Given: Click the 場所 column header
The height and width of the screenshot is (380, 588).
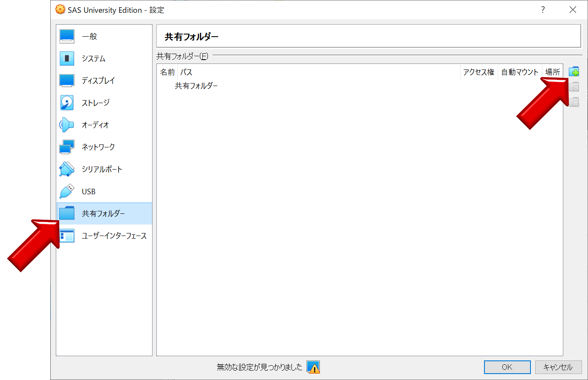Looking at the screenshot, I should point(552,72).
